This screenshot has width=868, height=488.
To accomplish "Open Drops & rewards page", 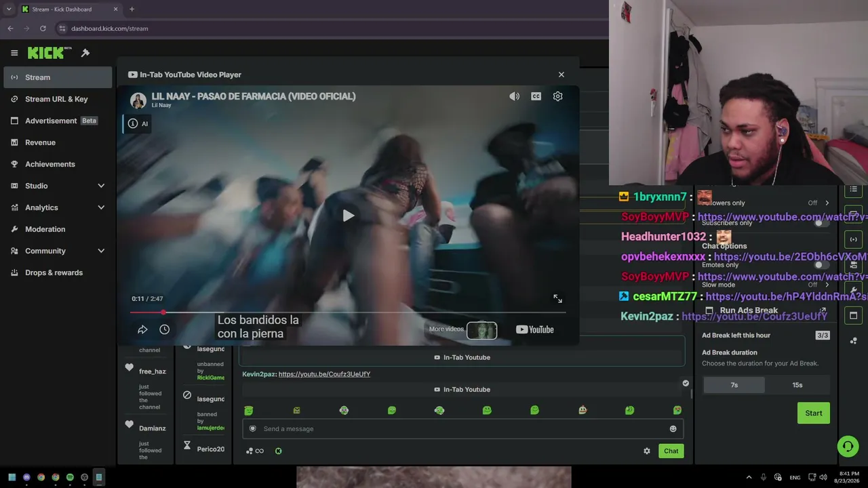I will (58, 272).
